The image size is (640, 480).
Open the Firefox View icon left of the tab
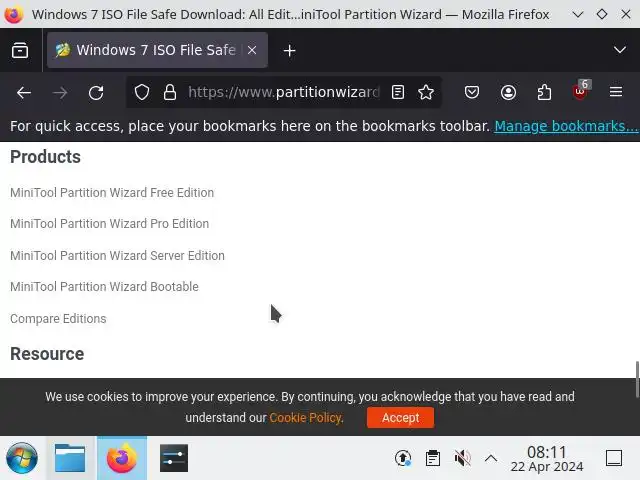[x=20, y=50]
